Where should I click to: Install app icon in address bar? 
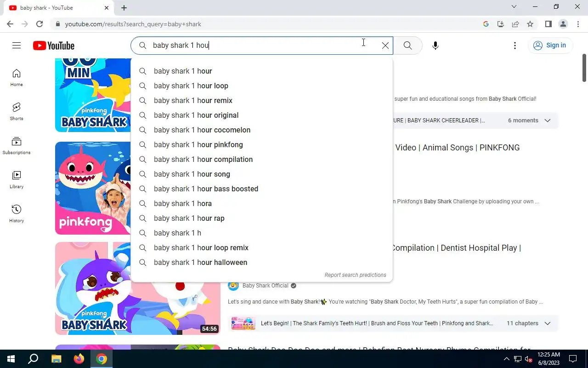pyautogui.click(x=501, y=24)
